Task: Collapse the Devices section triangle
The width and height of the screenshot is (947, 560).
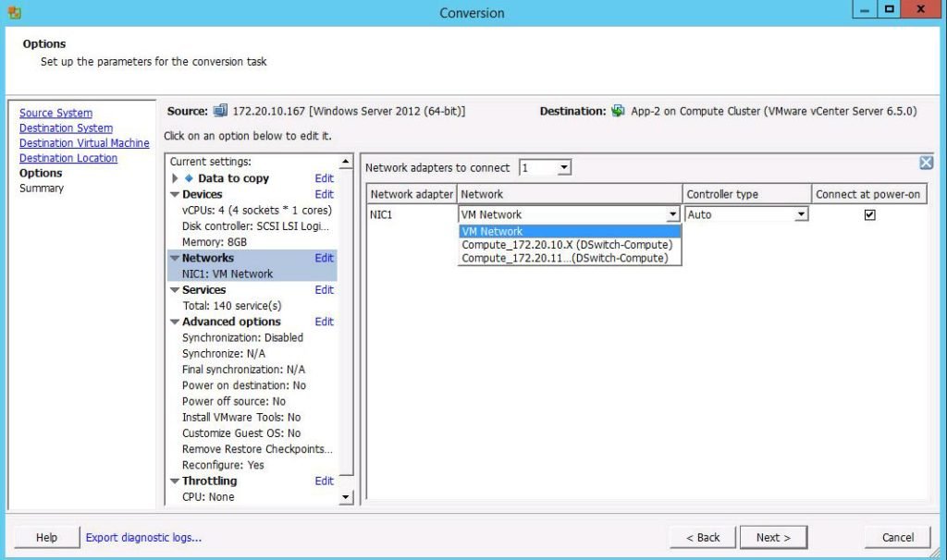Action: [x=175, y=195]
